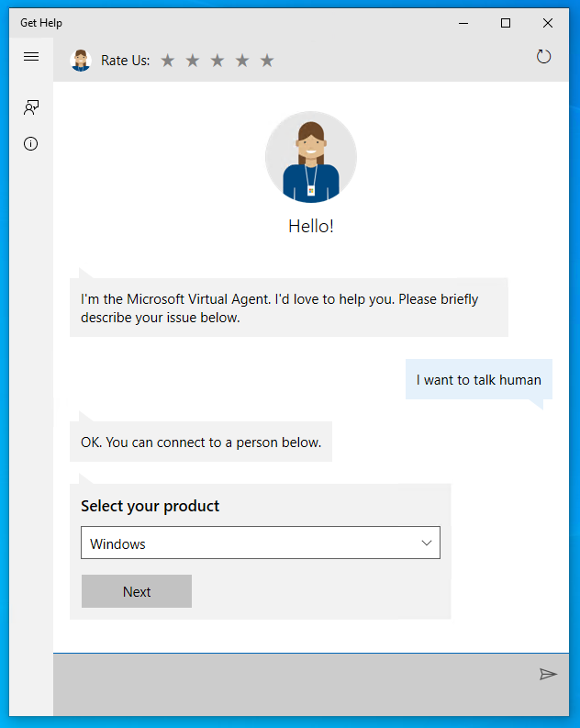Click the 'Hello!' greeting text
The width and height of the screenshot is (580, 728).
(311, 227)
